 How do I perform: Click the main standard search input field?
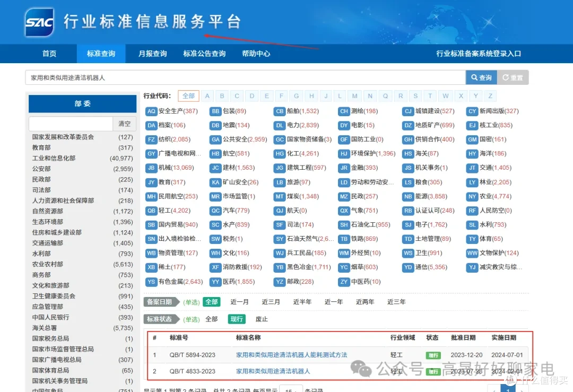pyautogui.click(x=246, y=77)
